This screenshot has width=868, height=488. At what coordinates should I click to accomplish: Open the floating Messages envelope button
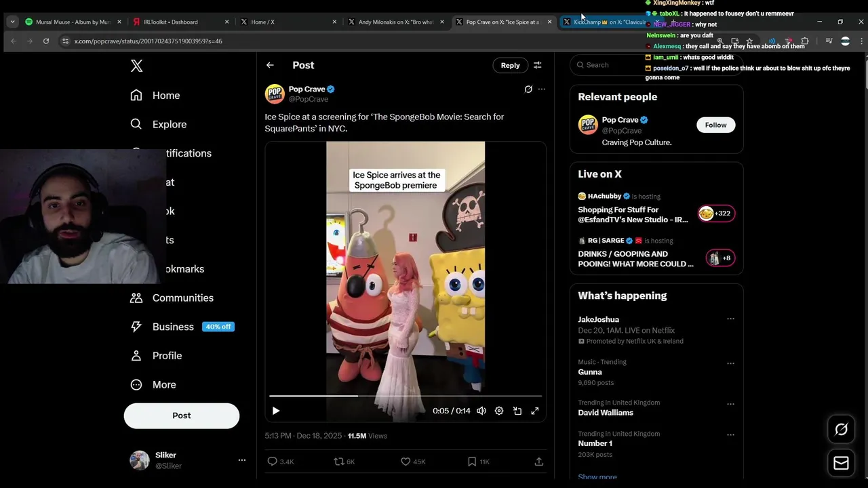click(841, 463)
